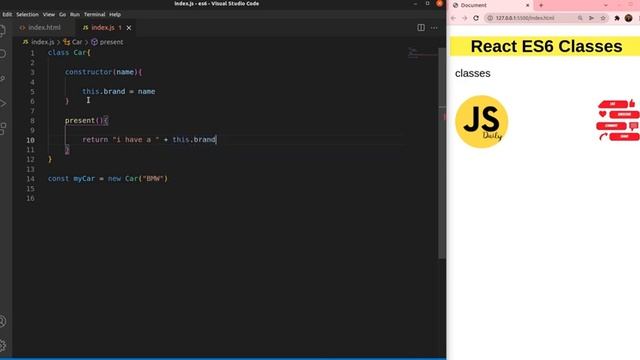Click myCar variable on line 14
This screenshot has height=360, width=640.
click(84, 179)
